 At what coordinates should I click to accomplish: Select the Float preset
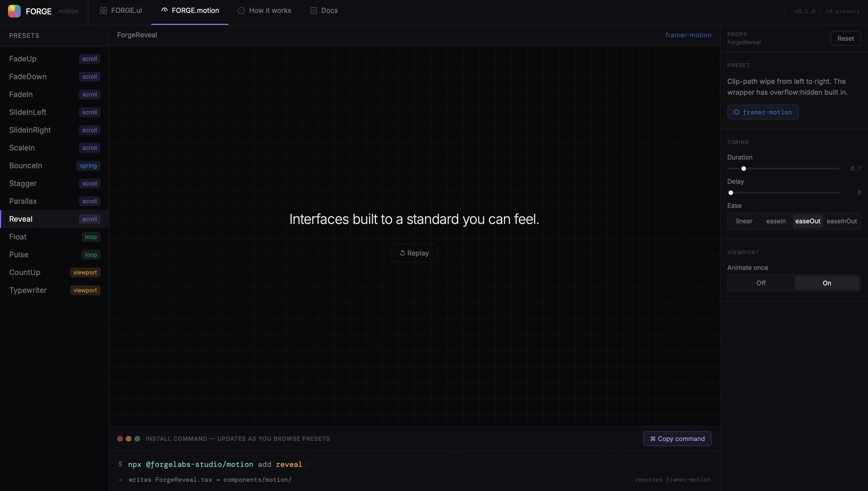tap(54, 237)
